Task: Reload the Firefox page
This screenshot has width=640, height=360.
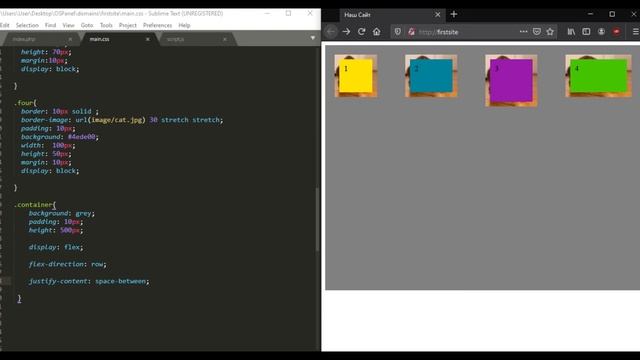Action: [361, 32]
